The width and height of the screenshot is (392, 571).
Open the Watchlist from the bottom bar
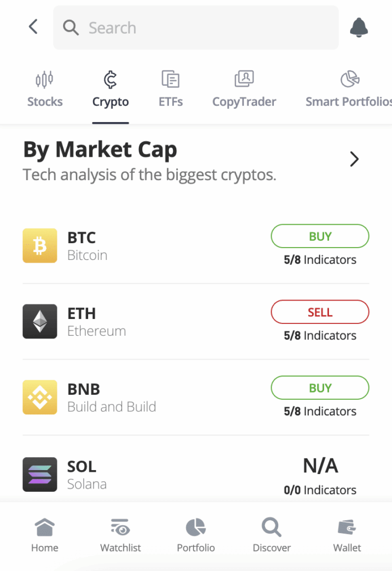pyautogui.click(x=120, y=534)
